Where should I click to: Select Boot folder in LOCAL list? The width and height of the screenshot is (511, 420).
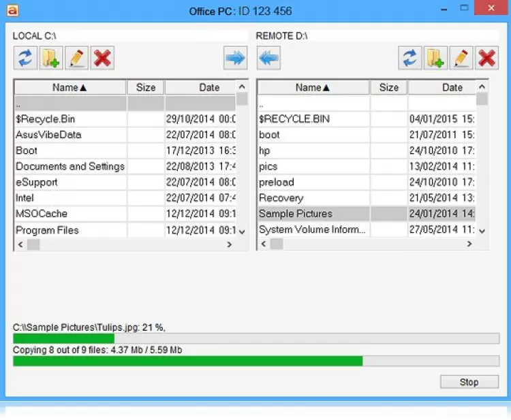point(125,150)
